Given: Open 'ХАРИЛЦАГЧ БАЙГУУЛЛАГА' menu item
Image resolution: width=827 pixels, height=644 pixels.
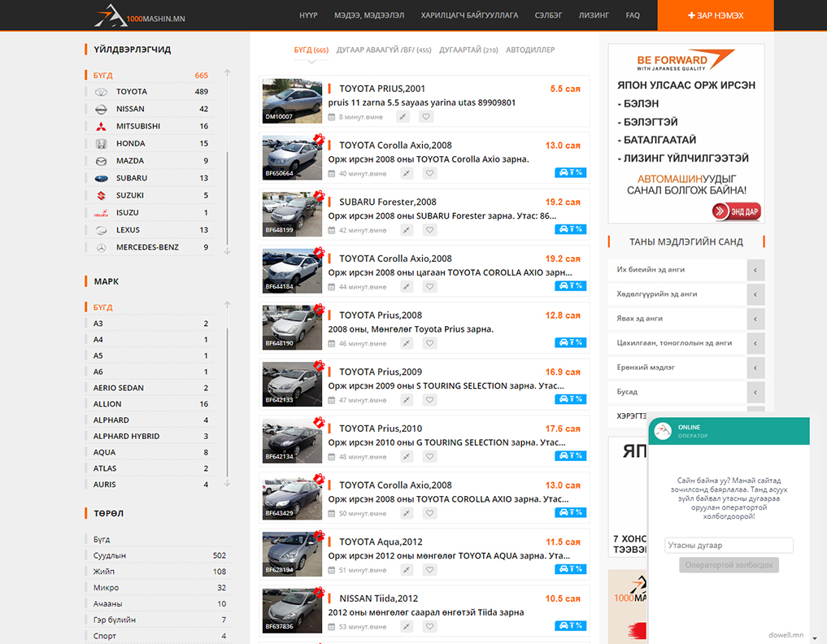Looking at the screenshot, I should click(469, 15).
